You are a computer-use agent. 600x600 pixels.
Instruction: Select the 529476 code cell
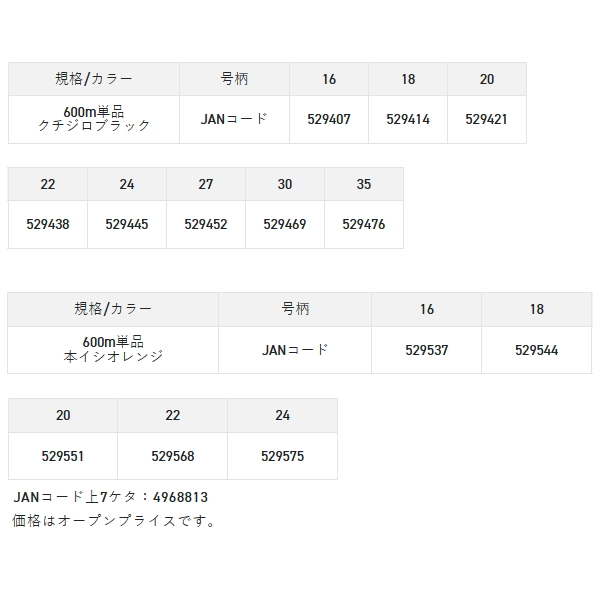pyautogui.click(x=364, y=225)
